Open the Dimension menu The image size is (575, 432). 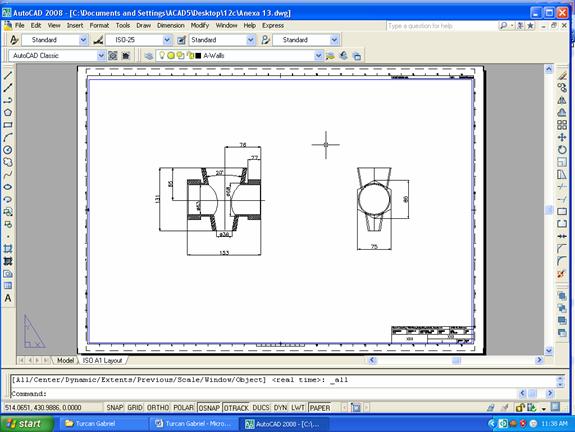(171, 25)
